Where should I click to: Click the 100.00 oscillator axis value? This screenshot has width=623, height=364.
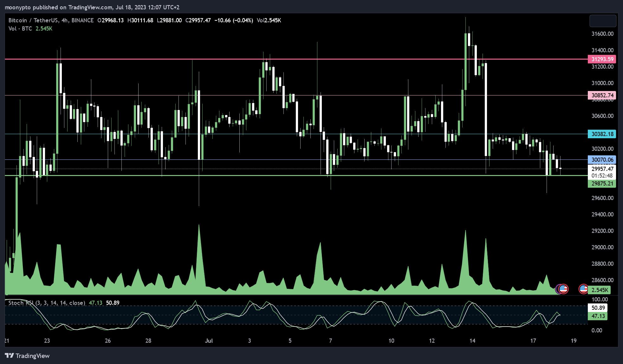tap(600, 300)
